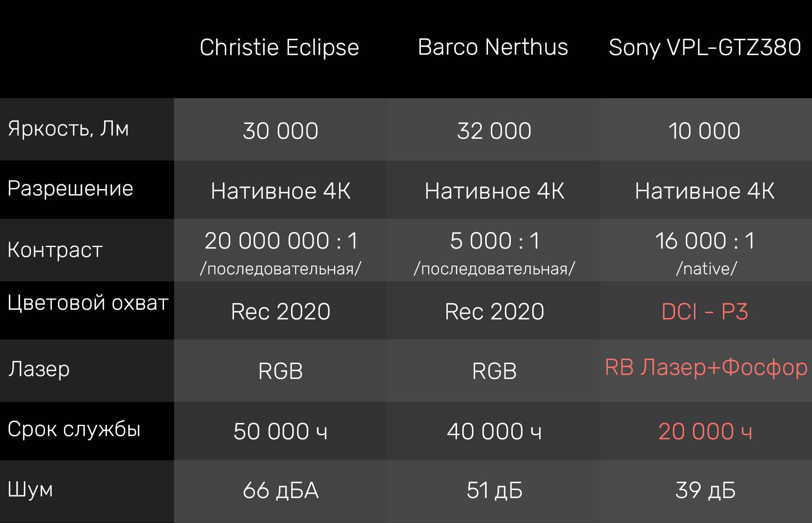
Task: Click the red 20 000 ч lifetime value
Action: click(x=705, y=431)
